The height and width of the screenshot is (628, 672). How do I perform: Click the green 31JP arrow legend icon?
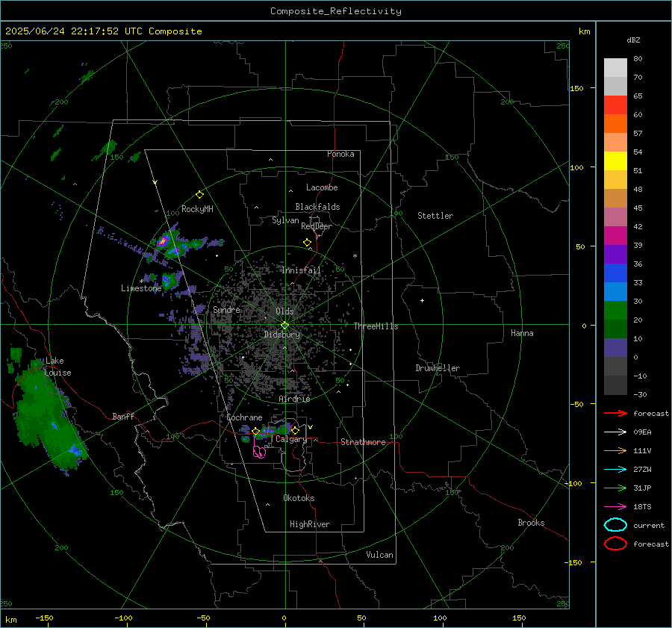pos(615,488)
